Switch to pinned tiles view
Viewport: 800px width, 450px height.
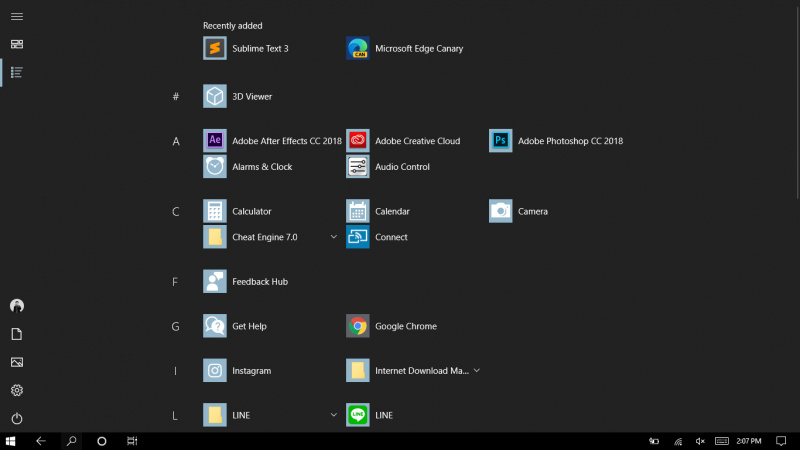pos(17,44)
